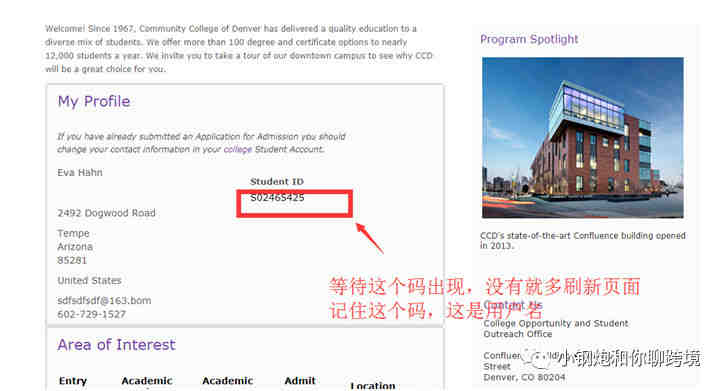Viewport: 724px width, 391px height.
Task: Click the 'college' link in profile note
Action: [237, 150]
